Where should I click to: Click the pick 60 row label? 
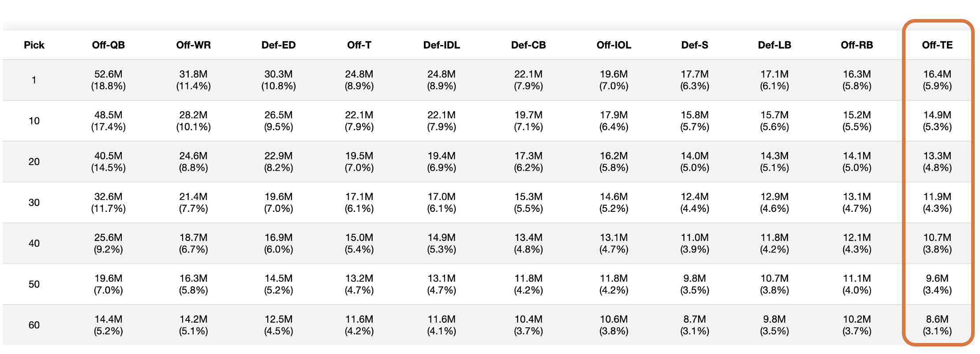pos(34,325)
